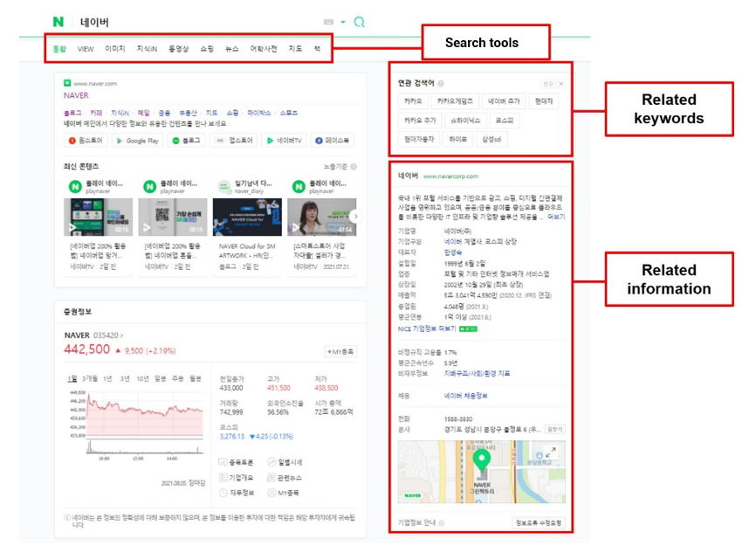This screenshot has width=756, height=553.
Task: Click related keyword 삼성sdi
Action: click(x=491, y=140)
